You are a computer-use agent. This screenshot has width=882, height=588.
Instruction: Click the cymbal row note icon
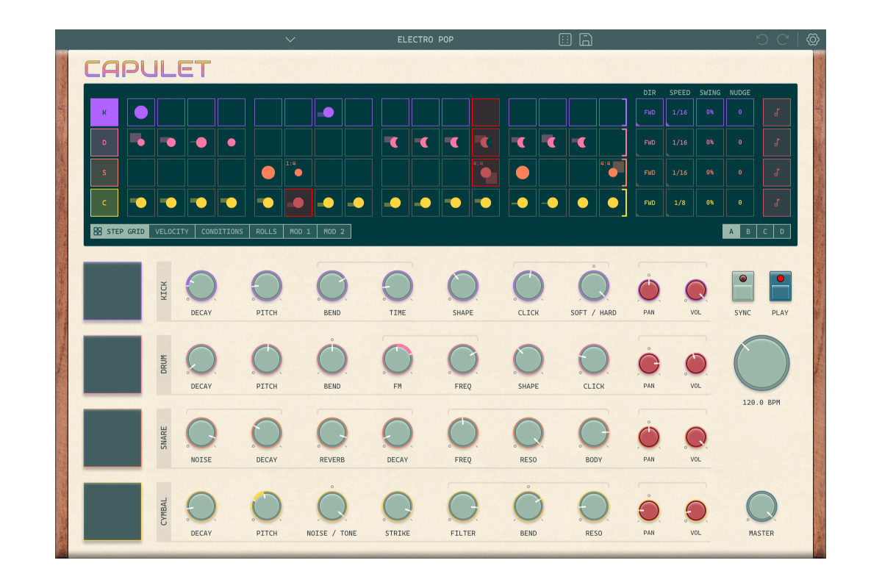point(777,203)
